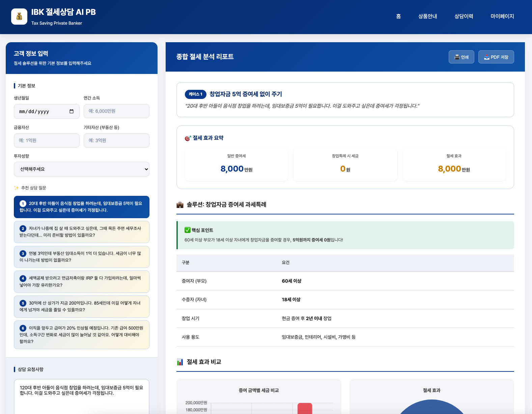Click the Tax Saving Private Banker subtitle

[57, 23]
